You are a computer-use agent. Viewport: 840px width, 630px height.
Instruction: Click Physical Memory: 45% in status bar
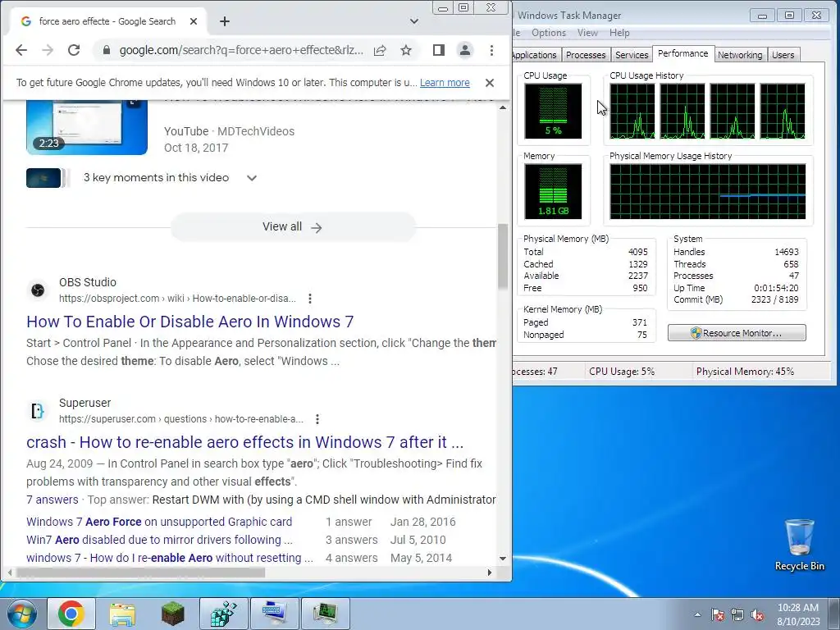pyautogui.click(x=745, y=372)
